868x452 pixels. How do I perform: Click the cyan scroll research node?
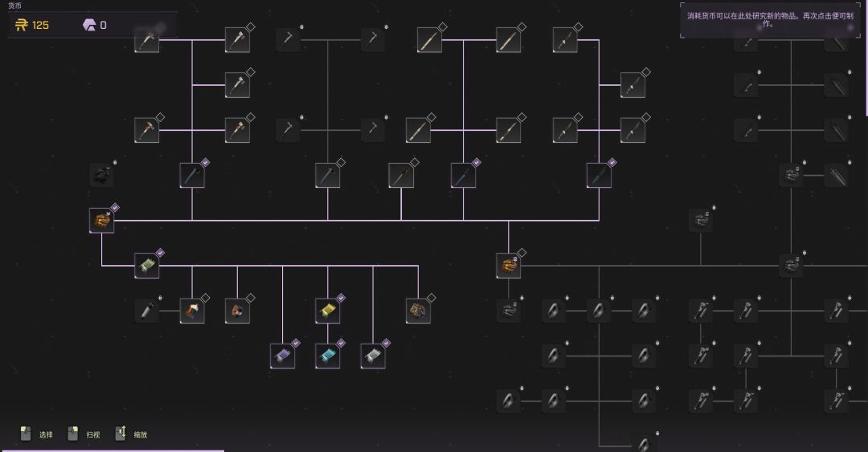point(327,355)
